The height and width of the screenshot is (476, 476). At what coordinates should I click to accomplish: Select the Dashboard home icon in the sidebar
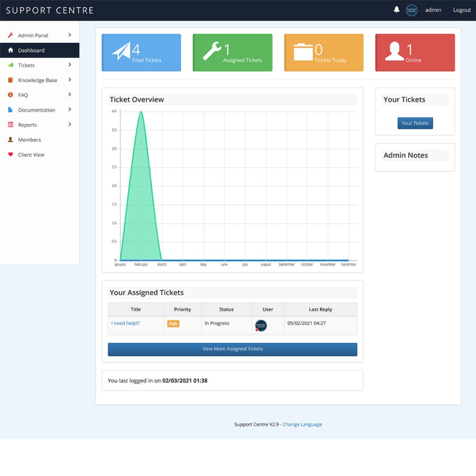[11, 50]
